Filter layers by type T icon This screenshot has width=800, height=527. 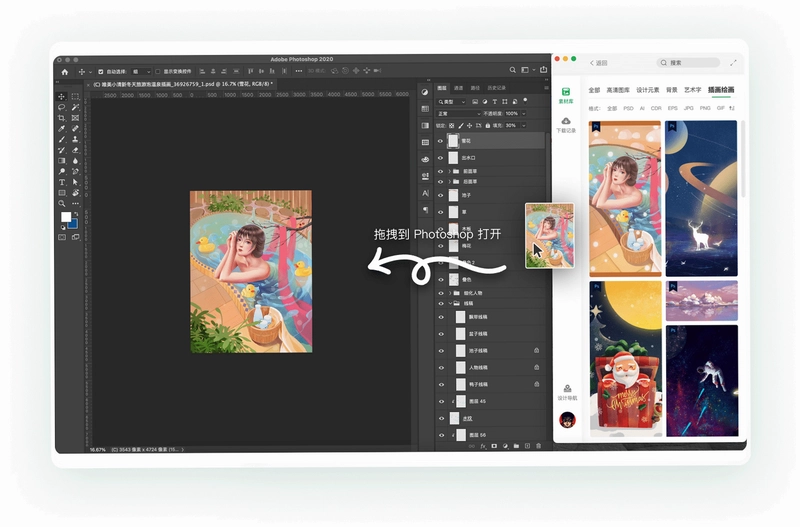click(494, 102)
